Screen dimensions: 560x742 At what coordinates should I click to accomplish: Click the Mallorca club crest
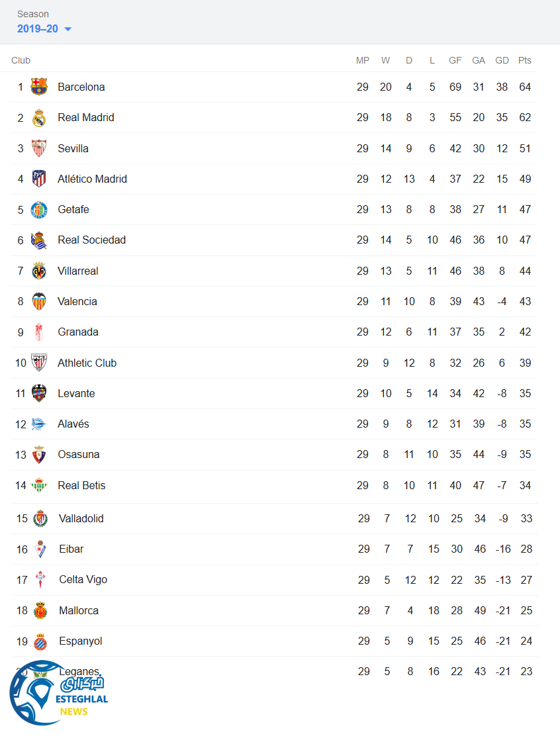tap(40, 610)
